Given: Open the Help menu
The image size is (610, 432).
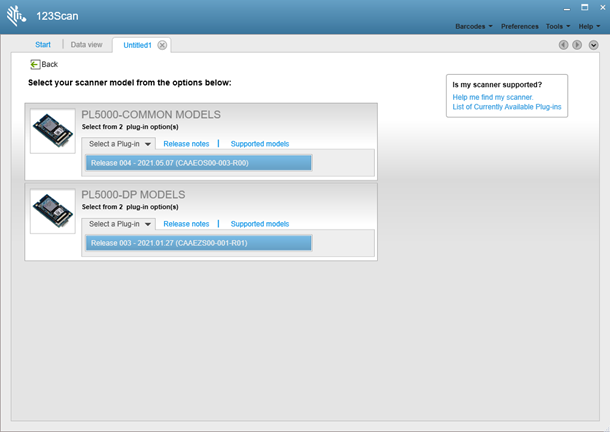Looking at the screenshot, I should click(x=589, y=26).
